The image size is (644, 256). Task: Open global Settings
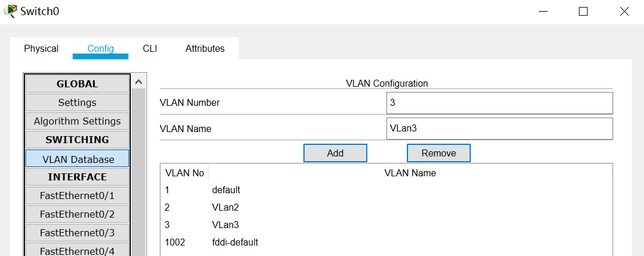(x=77, y=102)
